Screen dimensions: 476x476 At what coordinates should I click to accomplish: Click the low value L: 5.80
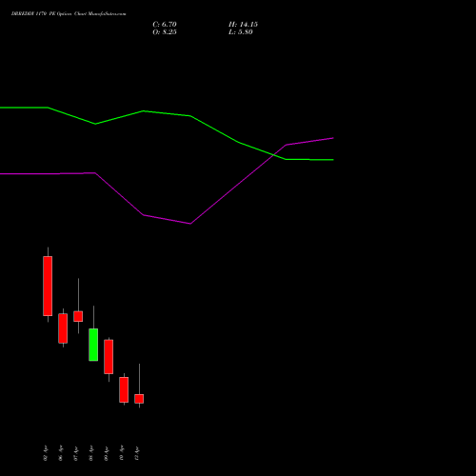pos(241,32)
